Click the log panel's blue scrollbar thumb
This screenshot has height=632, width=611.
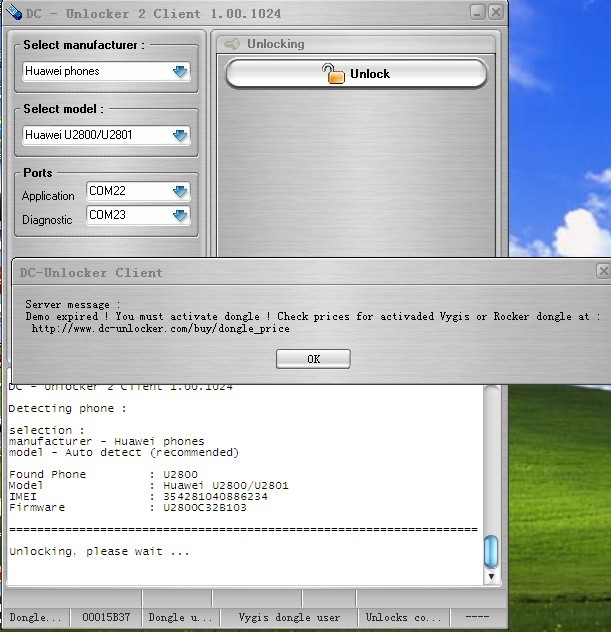point(490,551)
